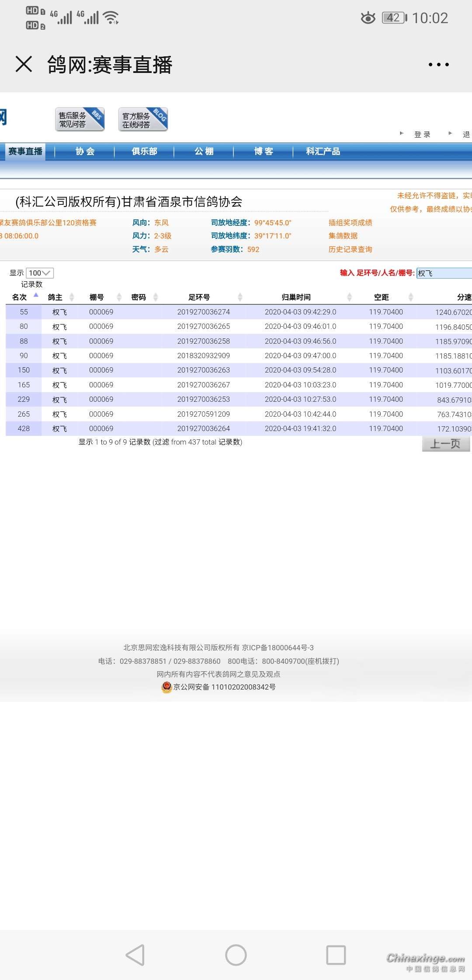
Task: Switch to the 协会 navigation tab
Action: click(x=85, y=152)
